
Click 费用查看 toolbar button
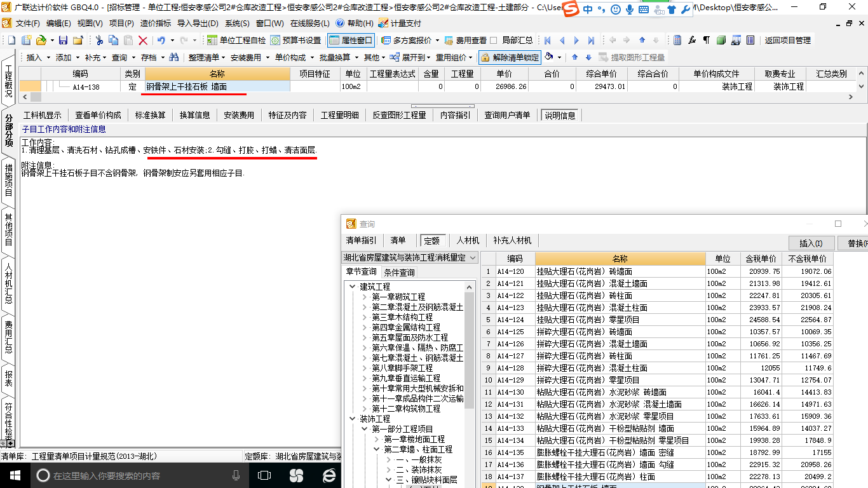(465, 40)
